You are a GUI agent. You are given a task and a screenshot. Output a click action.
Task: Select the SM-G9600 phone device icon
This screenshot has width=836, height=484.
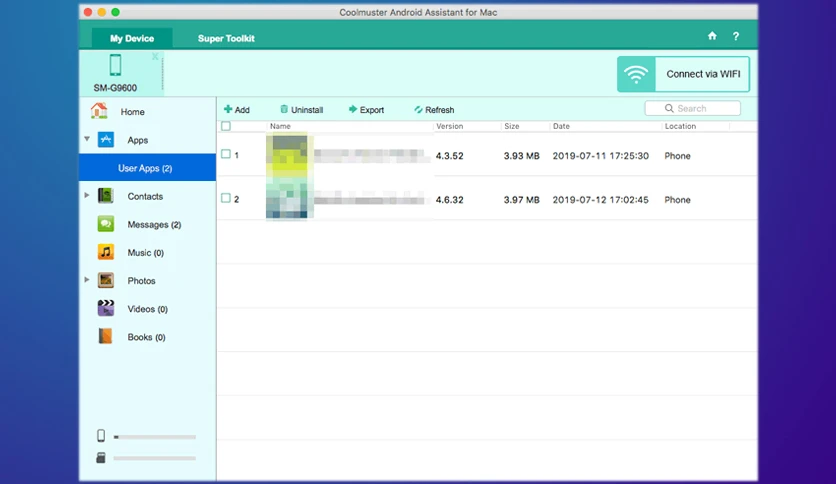click(115, 65)
